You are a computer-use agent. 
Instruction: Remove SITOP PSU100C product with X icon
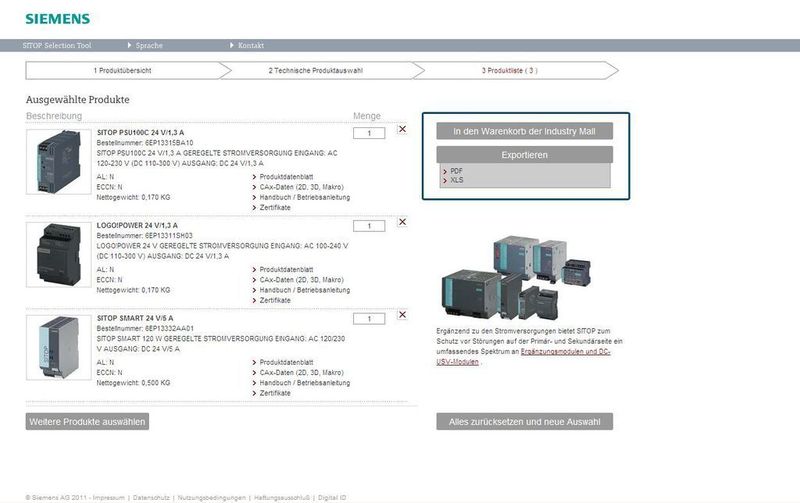coord(402,129)
